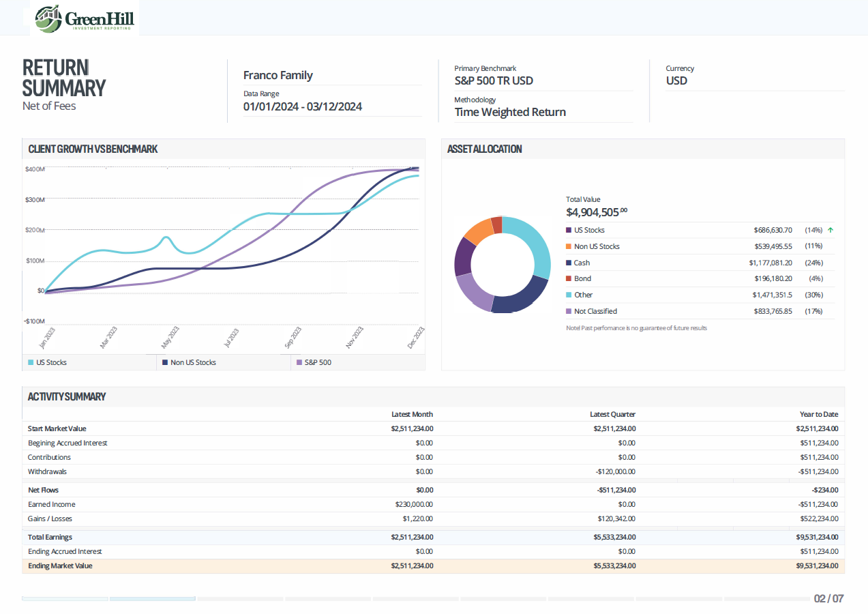The image size is (868, 614).
Task: Click the past performance note under asset allocation
Action: pyautogui.click(x=636, y=328)
